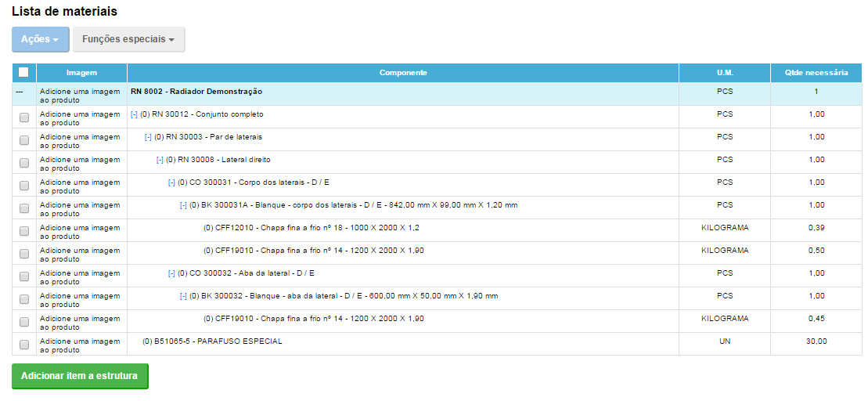868x401 pixels.
Task: Open the Funções especiais dropdown
Action: point(128,39)
